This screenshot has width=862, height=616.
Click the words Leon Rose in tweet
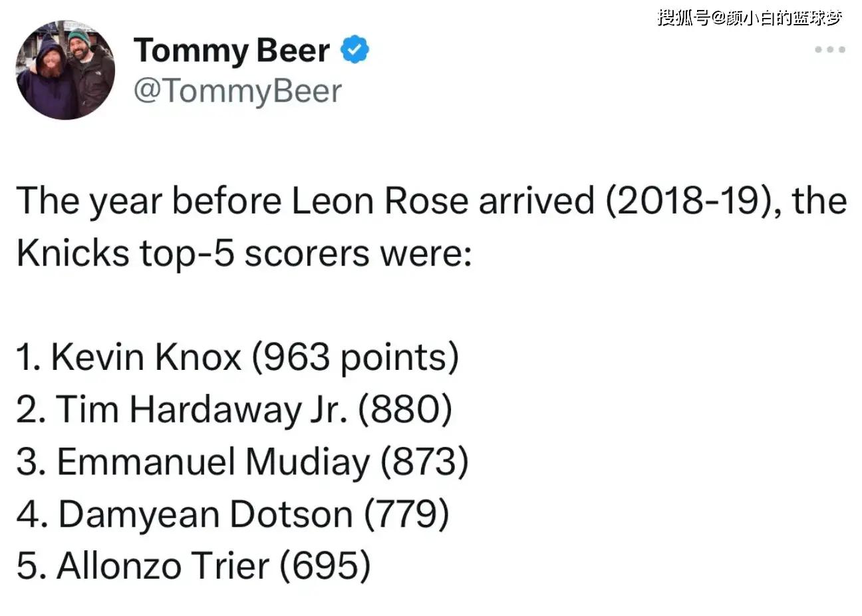380,200
